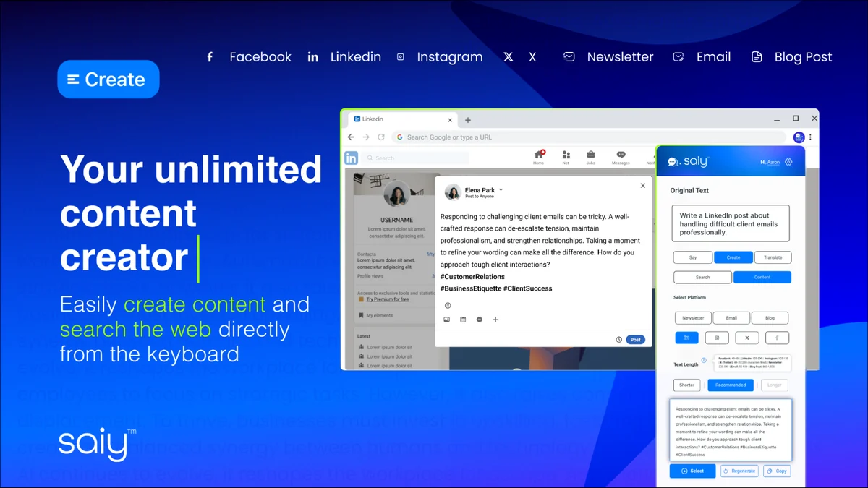Click the Select button in saiy
The height and width of the screenshot is (488, 868).
pos(692,471)
